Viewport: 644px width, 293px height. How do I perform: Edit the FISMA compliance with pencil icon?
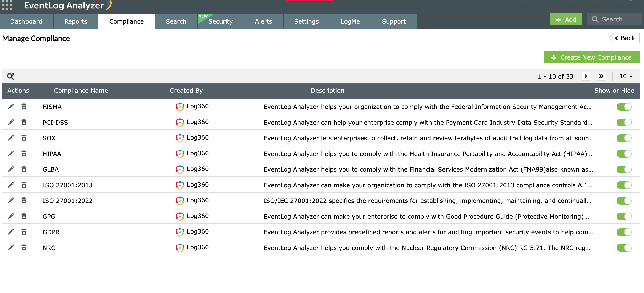[x=11, y=107]
